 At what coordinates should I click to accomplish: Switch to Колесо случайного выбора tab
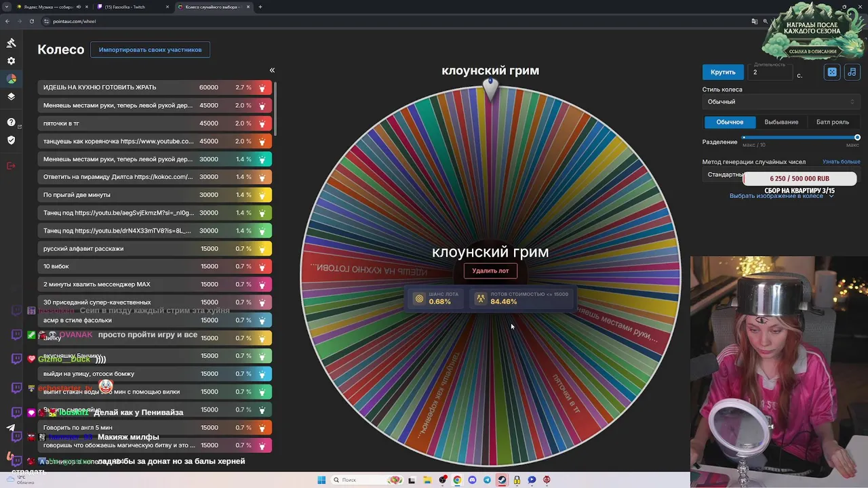pyautogui.click(x=213, y=7)
